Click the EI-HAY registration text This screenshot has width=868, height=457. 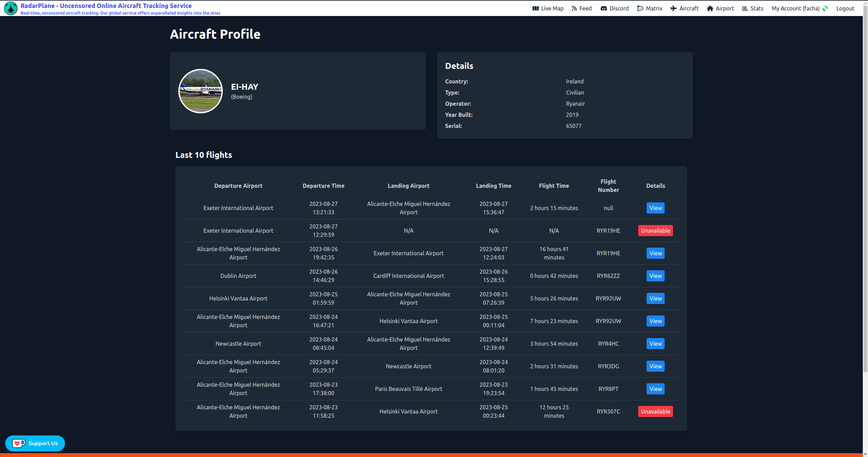click(245, 87)
